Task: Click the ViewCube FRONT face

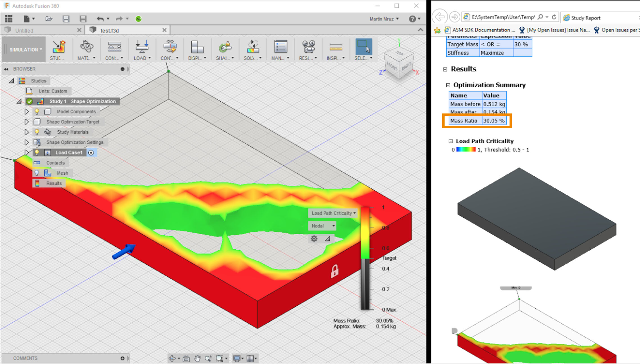Action: (392, 67)
